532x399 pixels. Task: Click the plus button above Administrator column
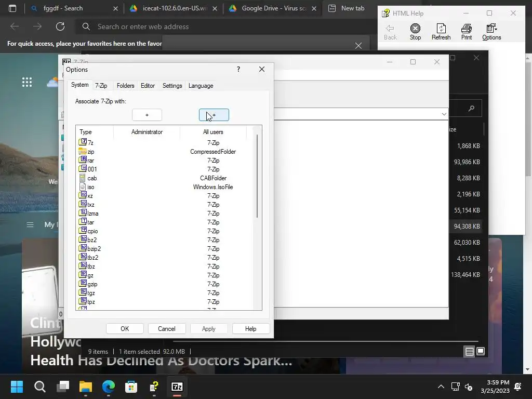[x=147, y=115]
